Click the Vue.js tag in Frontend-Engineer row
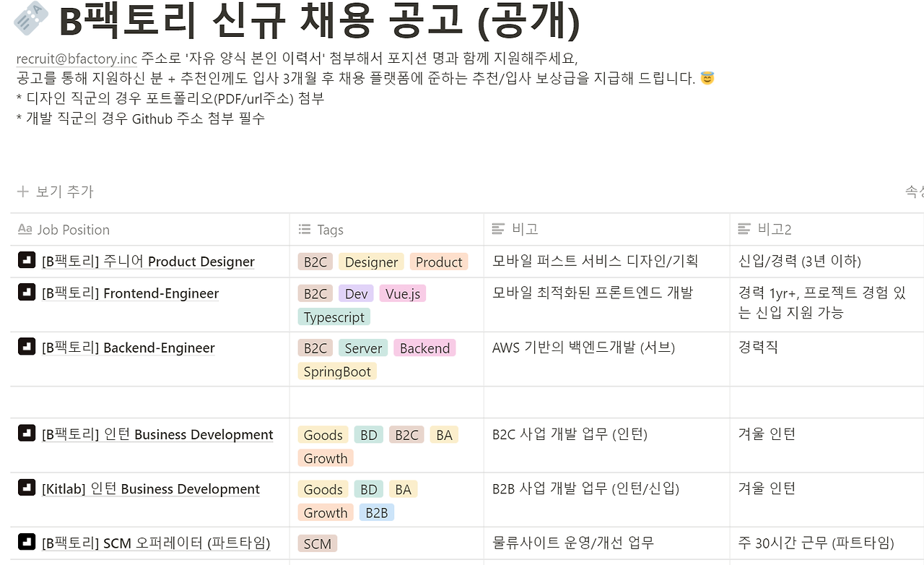The width and height of the screenshot is (924, 565). [402, 293]
